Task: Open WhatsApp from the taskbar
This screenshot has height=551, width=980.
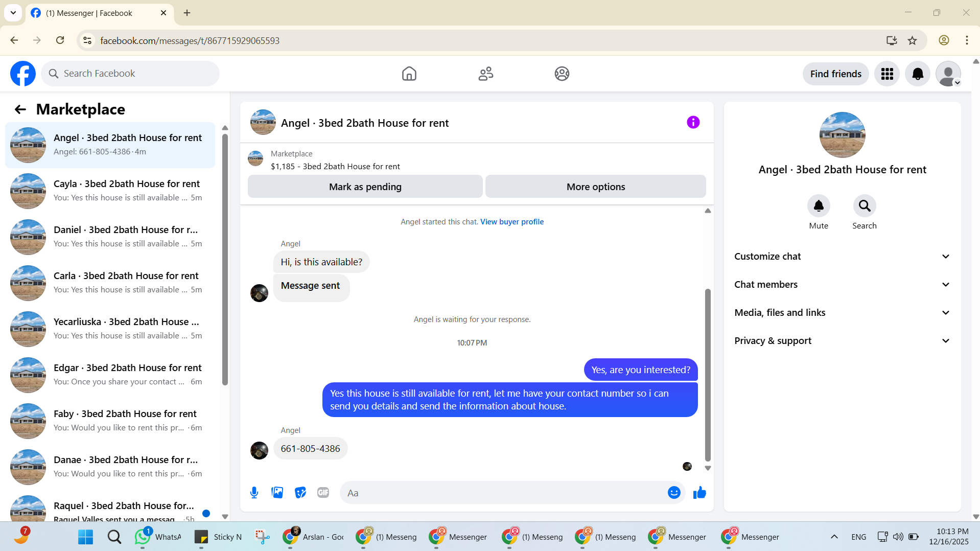Action: (158, 537)
